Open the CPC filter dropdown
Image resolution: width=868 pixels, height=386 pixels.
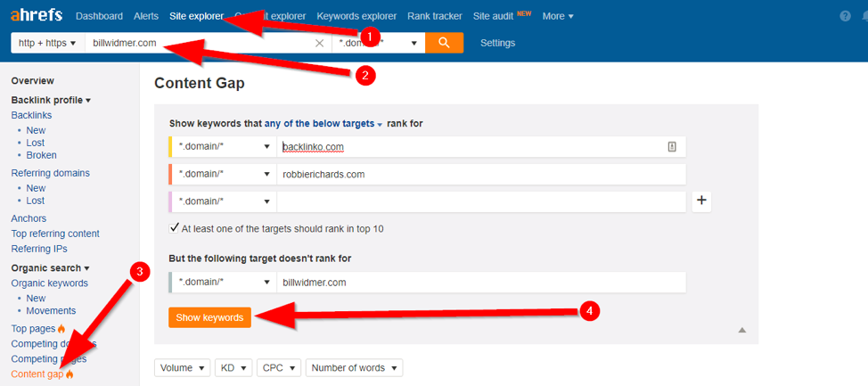point(279,367)
